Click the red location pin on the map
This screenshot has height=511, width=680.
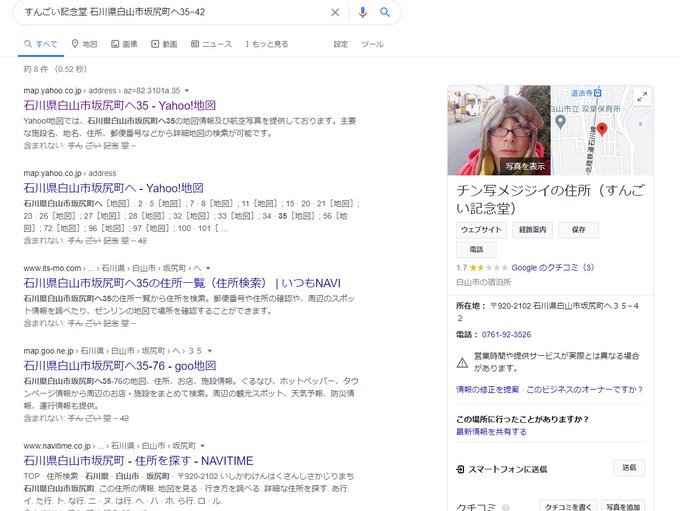[602, 129]
